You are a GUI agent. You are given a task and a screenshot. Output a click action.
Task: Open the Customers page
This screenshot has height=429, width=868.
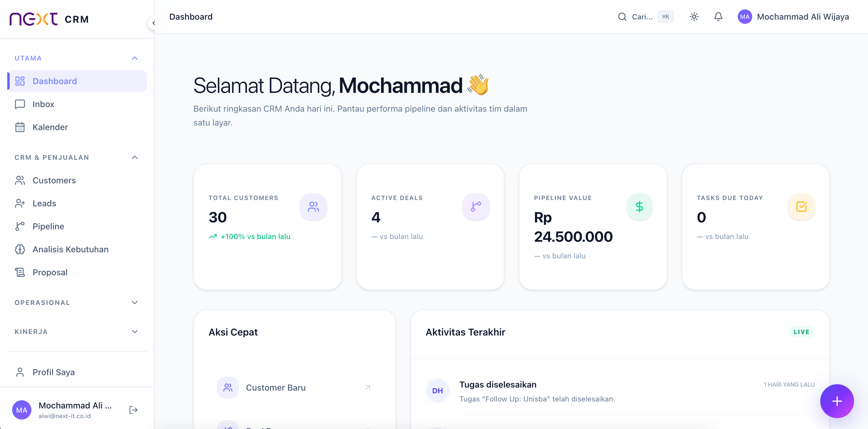pyautogui.click(x=77, y=180)
